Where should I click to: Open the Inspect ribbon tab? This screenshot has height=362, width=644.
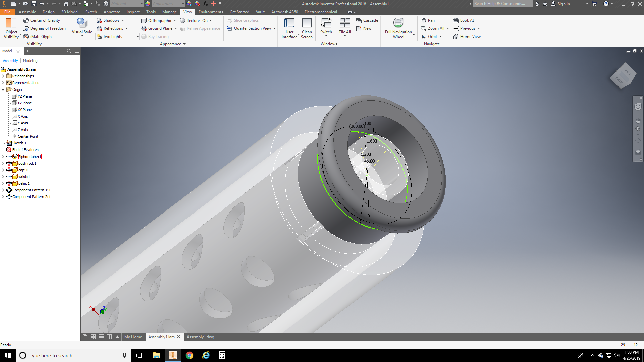(133, 12)
